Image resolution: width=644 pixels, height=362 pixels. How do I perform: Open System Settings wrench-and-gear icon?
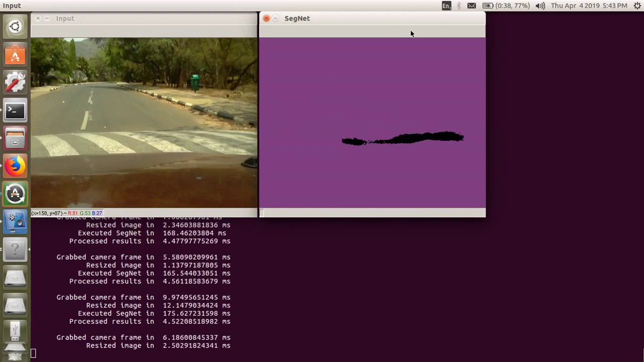[x=15, y=82]
